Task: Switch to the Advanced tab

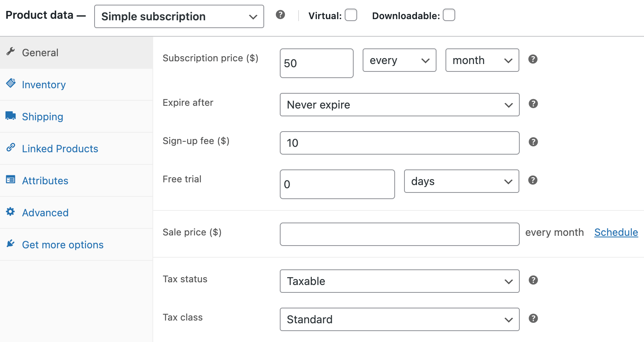Action: pos(76,213)
